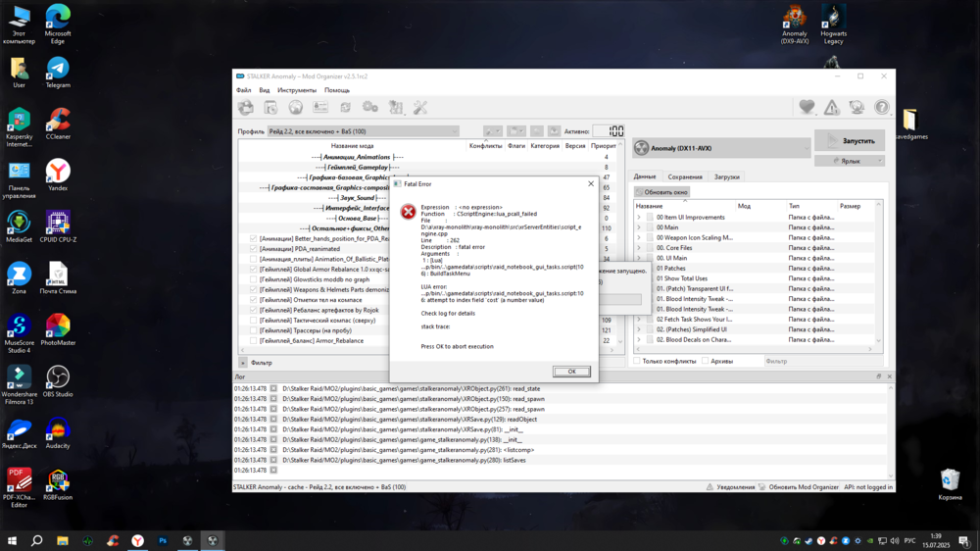Check the 'Только конфликты' checkbox
This screenshot has width=980, height=551.
point(638,361)
